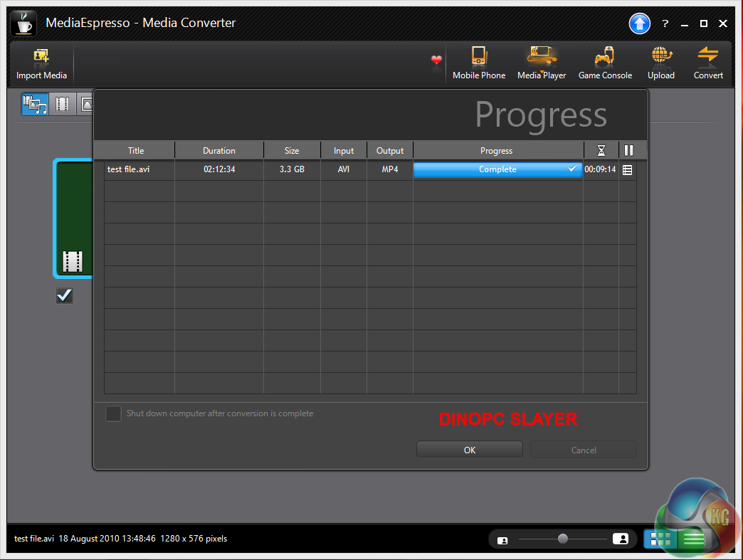Viewport: 743px width, 560px height.
Task: Click the 3.3 GB size value
Action: click(x=292, y=169)
